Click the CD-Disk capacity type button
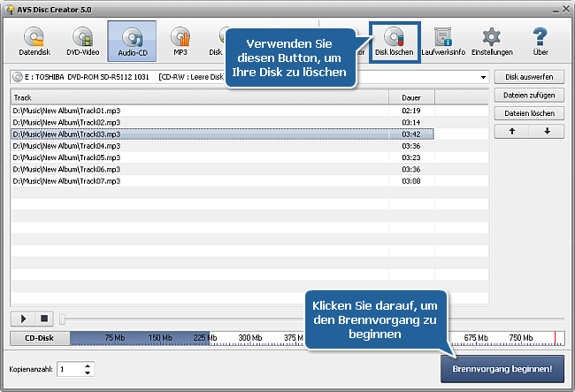This screenshot has width=575, height=392. (40, 338)
